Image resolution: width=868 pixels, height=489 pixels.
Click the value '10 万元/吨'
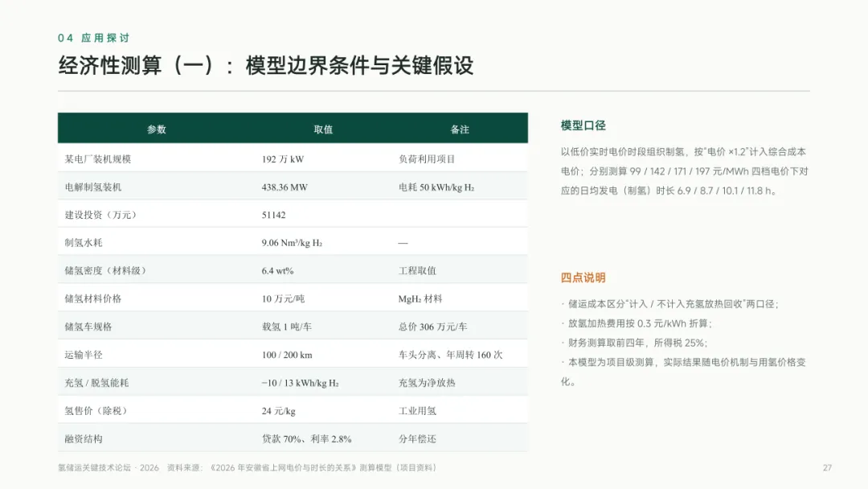(x=283, y=299)
